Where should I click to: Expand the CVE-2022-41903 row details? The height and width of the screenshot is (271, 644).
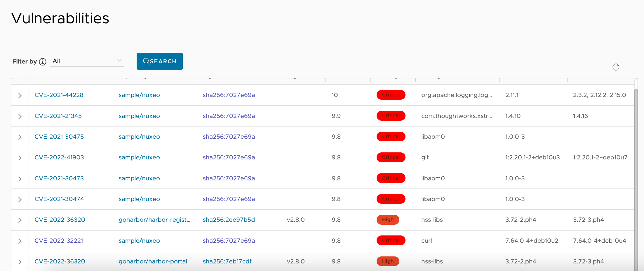click(x=20, y=157)
